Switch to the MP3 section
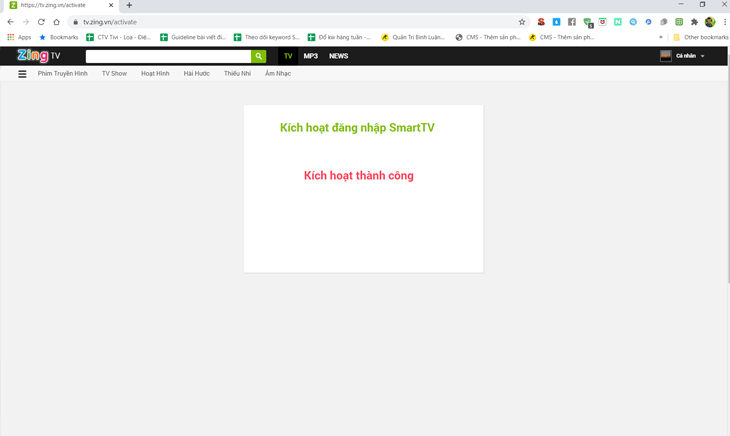Screen dimensions: 730x436 click(311, 56)
